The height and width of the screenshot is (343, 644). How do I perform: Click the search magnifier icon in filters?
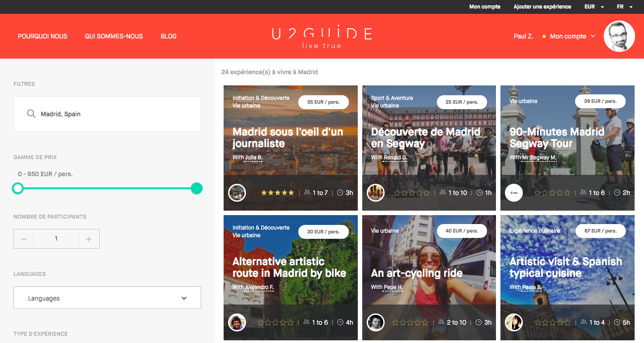point(31,114)
